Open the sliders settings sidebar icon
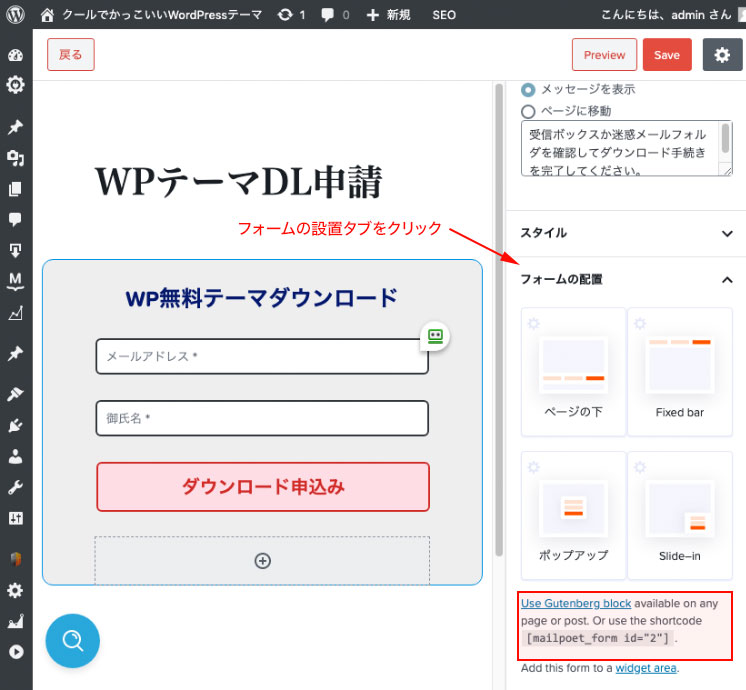746x690 pixels. [x=15, y=518]
